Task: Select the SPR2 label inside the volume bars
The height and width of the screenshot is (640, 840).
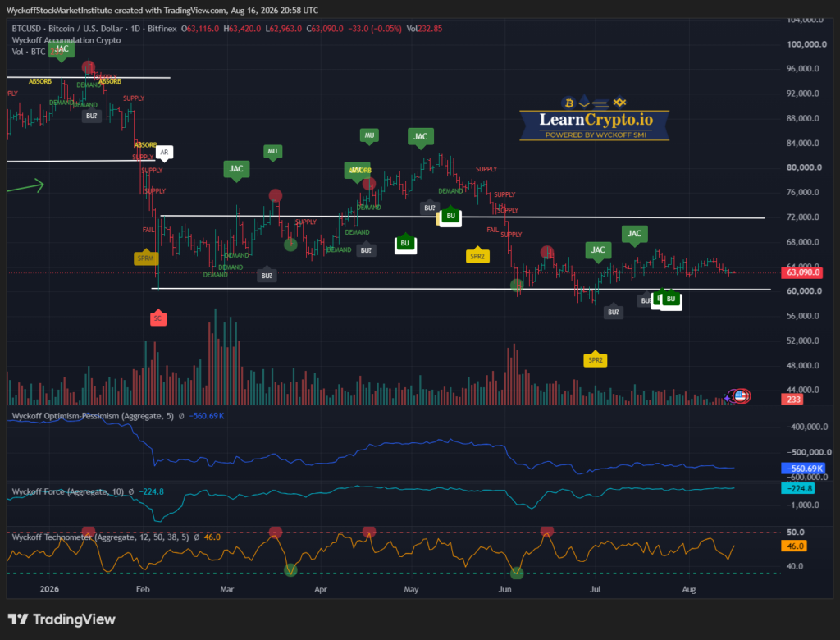Action: click(x=596, y=359)
